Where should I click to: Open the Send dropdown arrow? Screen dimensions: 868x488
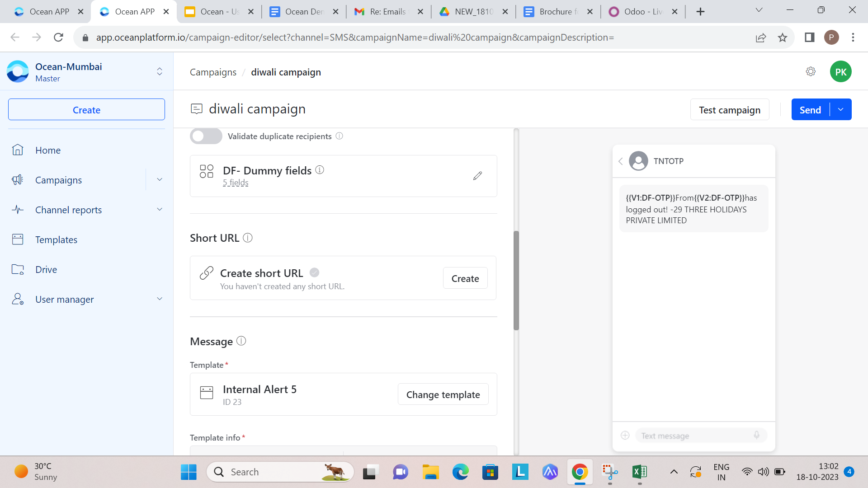pos(841,110)
